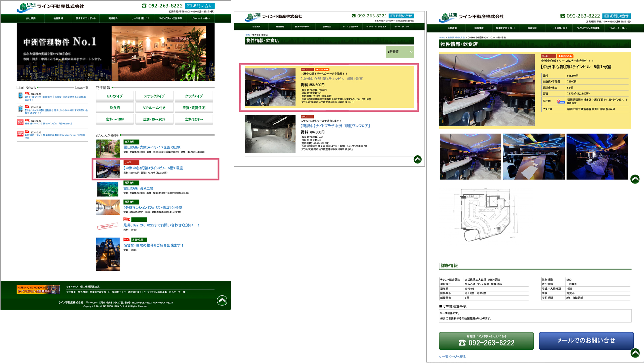The height and width of the screenshot is (364, 644).
Task: Click the お問い合せ mail button in the detail page header
Action: [x=617, y=16]
